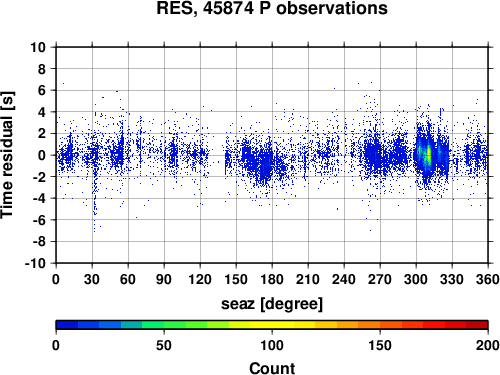The image size is (500, 375).
Task: Click the orange colorbar segment near 150
Action: pyautogui.click(x=380, y=325)
